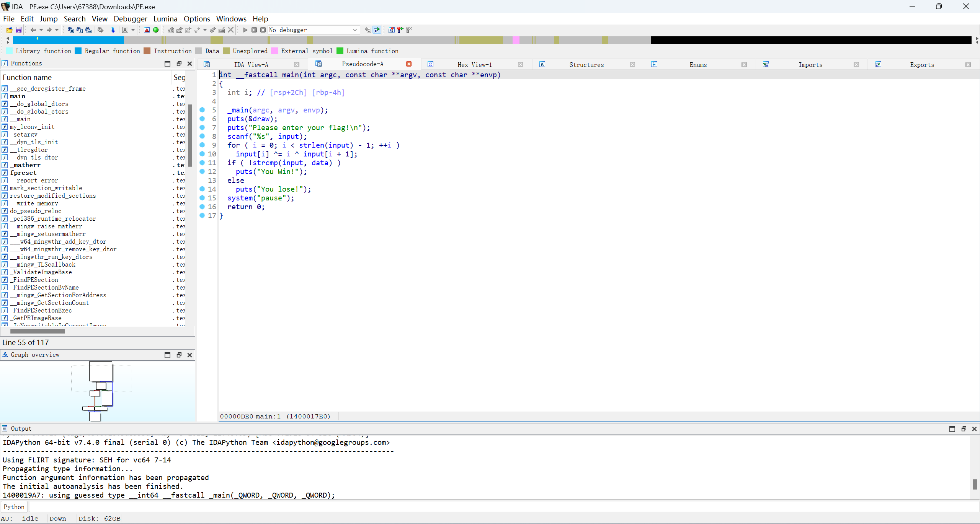980x524 pixels.
Task: Click the add breakpoint traffic-light icon
Action: coord(400,30)
